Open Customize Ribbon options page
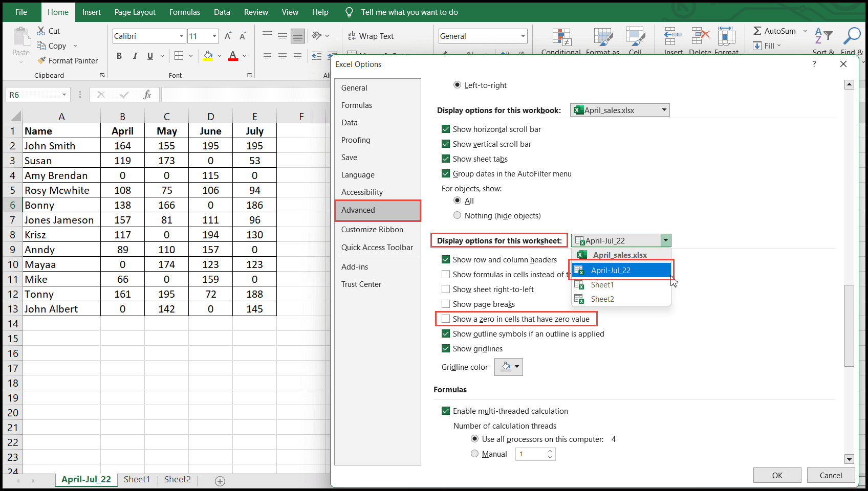 (x=378, y=230)
